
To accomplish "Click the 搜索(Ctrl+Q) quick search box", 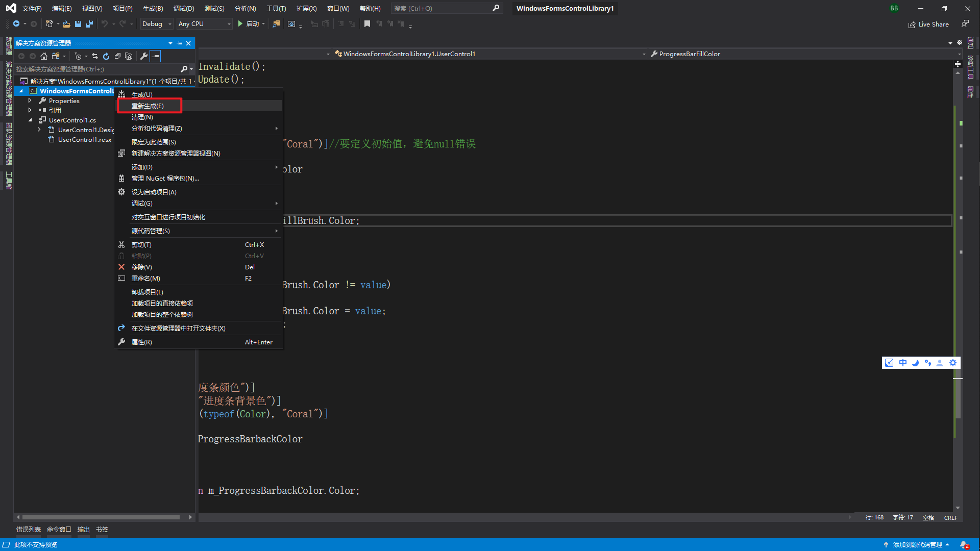I will [444, 8].
